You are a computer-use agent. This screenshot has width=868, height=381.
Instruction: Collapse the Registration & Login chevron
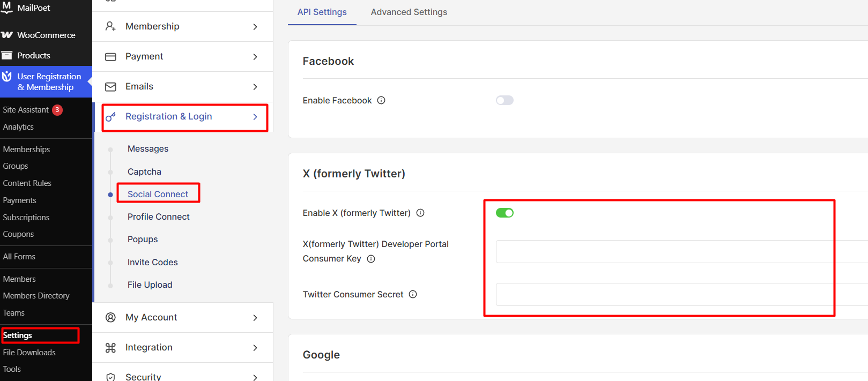coord(255,117)
